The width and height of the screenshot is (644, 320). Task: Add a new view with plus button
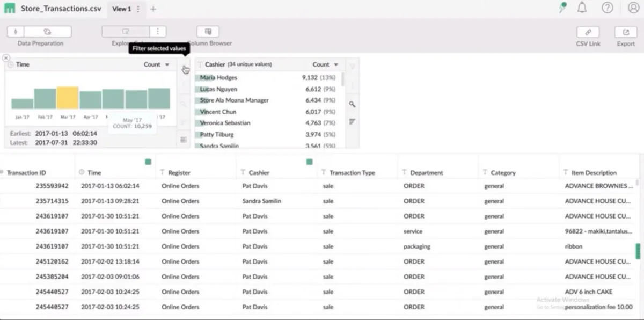pyautogui.click(x=153, y=9)
